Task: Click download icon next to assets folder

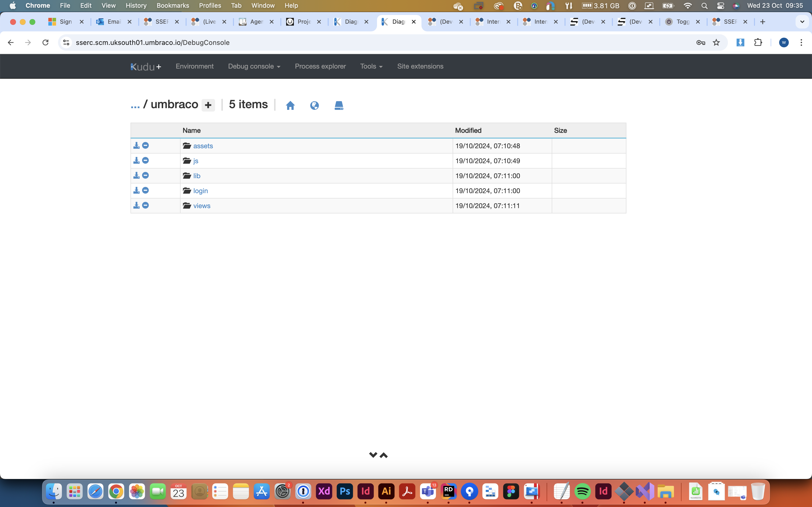Action: pos(136,145)
